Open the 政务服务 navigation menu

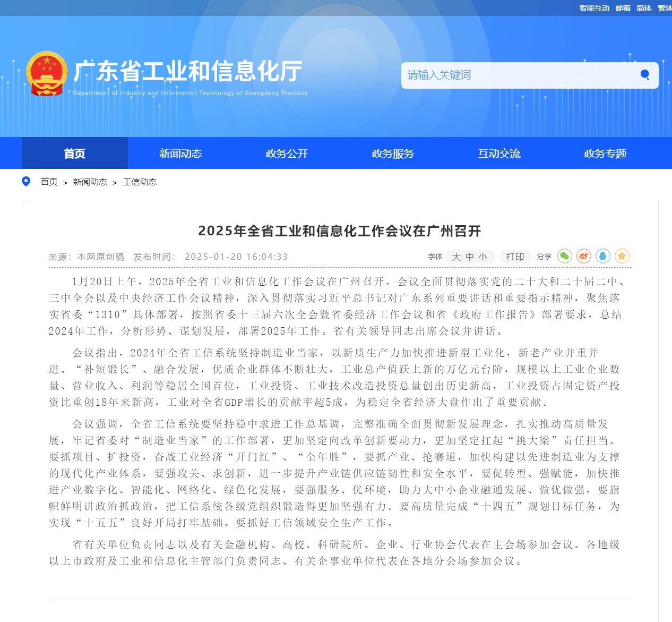click(x=393, y=154)
